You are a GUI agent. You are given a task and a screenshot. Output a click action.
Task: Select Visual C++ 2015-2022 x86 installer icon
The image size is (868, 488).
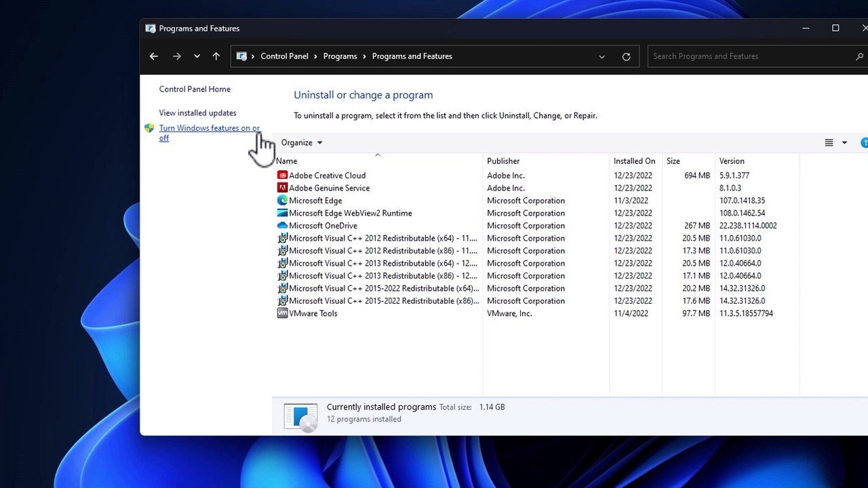pyautogui.click(x=282, y=301)
